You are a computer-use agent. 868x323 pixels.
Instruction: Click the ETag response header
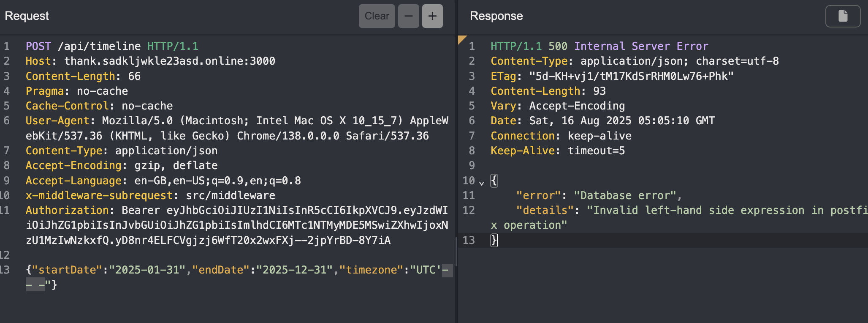coord(612,76)
